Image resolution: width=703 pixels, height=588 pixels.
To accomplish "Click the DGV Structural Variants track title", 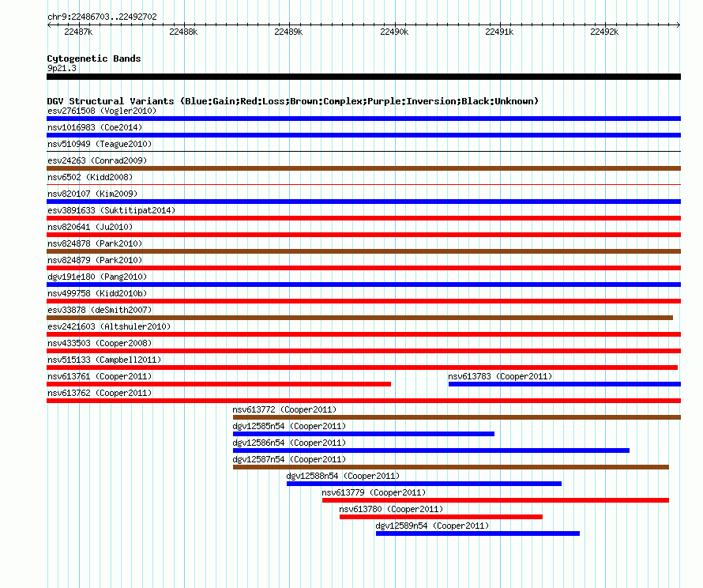I will (293, 101).
